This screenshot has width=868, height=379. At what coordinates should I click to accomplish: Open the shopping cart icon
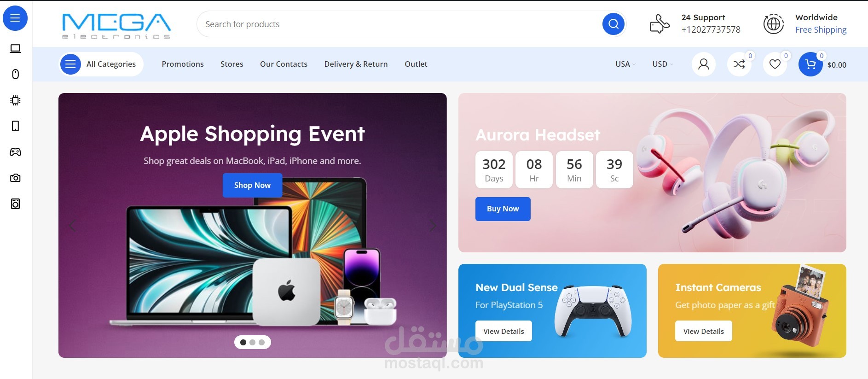click(810, 64)
